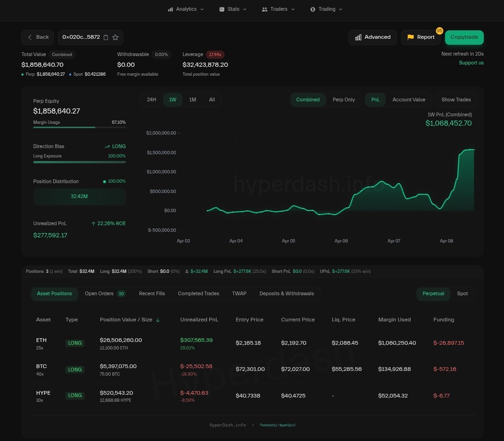Follow the Support us link
The height and width of the screenshot is (441, 504).
point(471,63)
